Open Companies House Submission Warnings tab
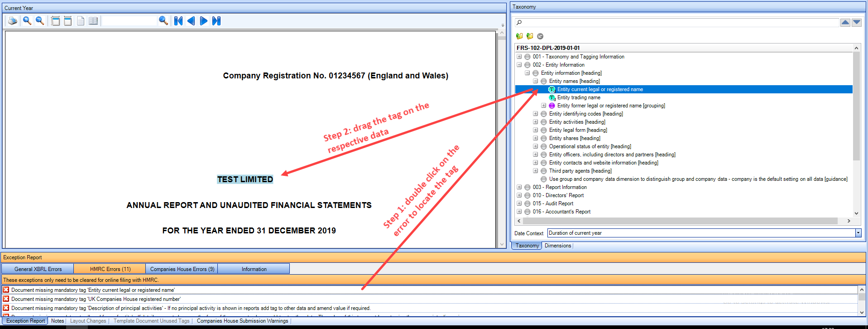 tap(242, 321)
